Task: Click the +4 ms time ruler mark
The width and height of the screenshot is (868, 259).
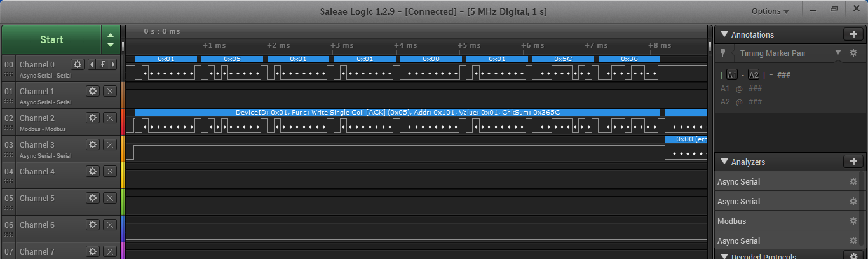Action: [405, 45]
